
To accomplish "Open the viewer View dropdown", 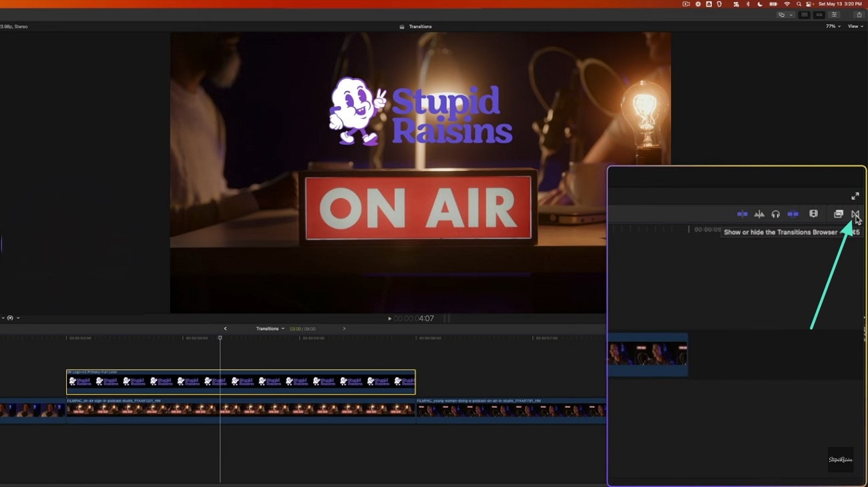I will click(x=855, y=26).
